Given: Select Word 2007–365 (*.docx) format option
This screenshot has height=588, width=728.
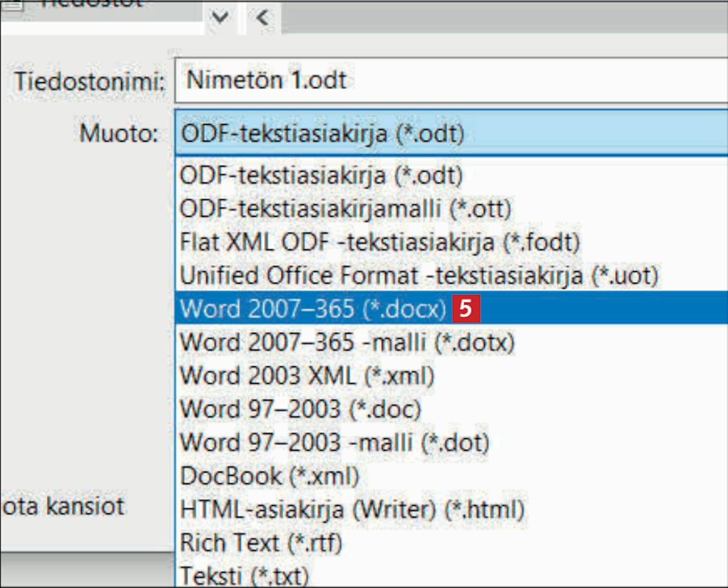Looking at the screenshot, I should coord(313,309).
